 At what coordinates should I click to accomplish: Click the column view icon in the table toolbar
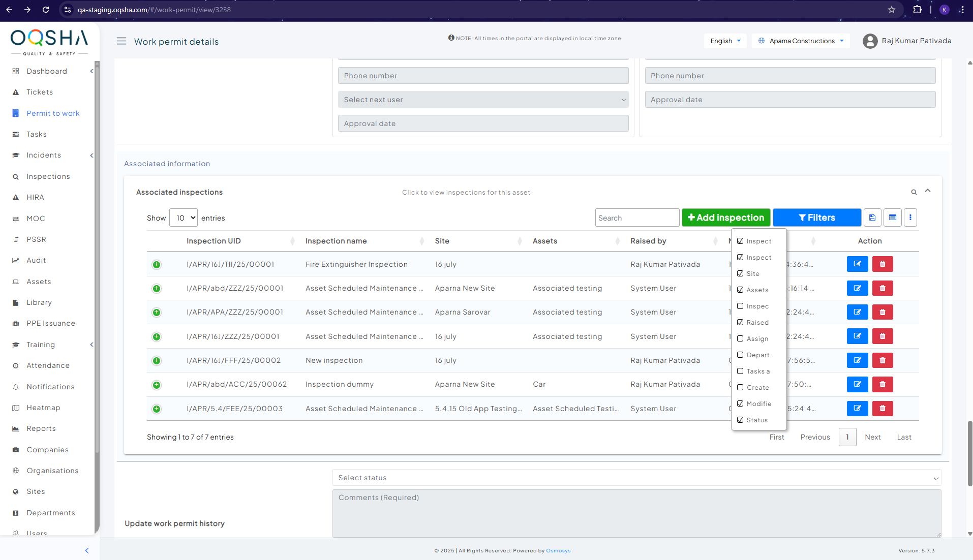(892, 217)
